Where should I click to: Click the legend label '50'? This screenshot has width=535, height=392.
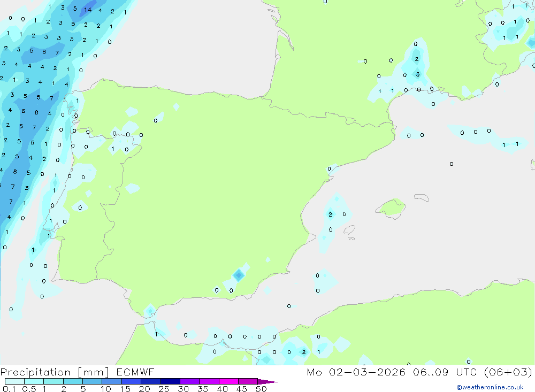point(261,389)
